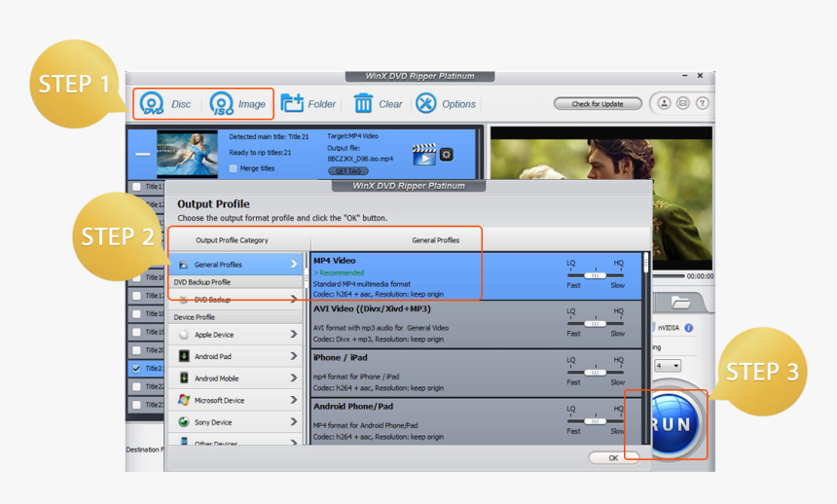The image size is (837, 504).
Task: Select the Apple Device category
Action: (x=236, y=335)
